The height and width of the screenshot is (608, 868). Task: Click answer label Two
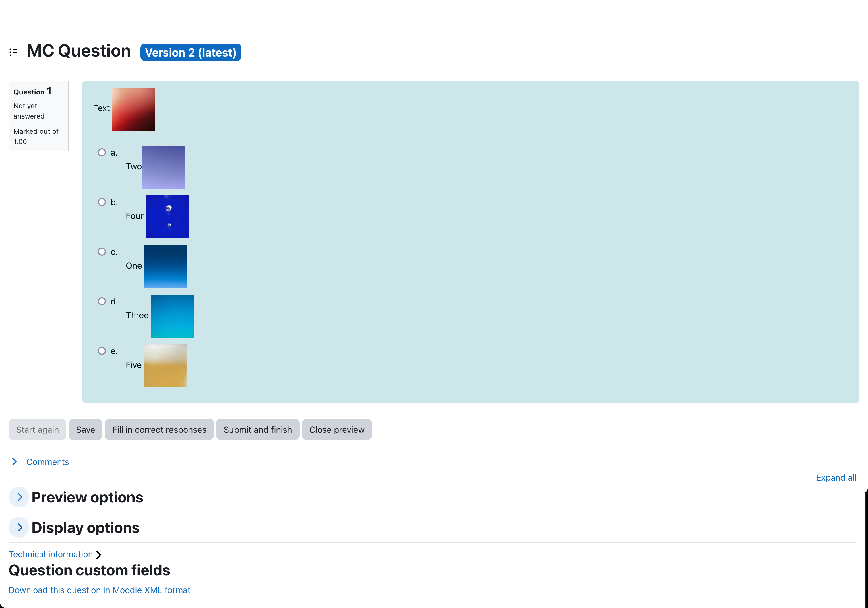click(133, 166)
